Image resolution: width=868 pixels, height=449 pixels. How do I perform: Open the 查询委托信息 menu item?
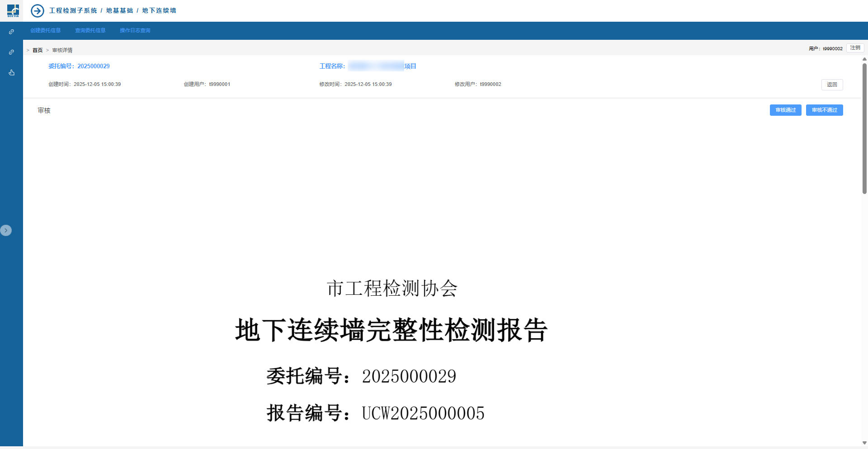coord(90,30)
